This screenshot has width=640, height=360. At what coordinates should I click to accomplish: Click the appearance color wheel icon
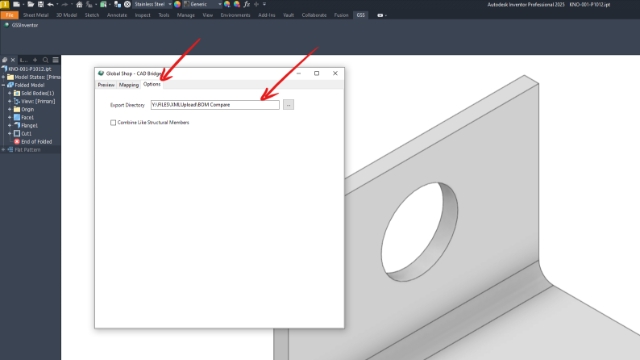click(x=177, y=4)
